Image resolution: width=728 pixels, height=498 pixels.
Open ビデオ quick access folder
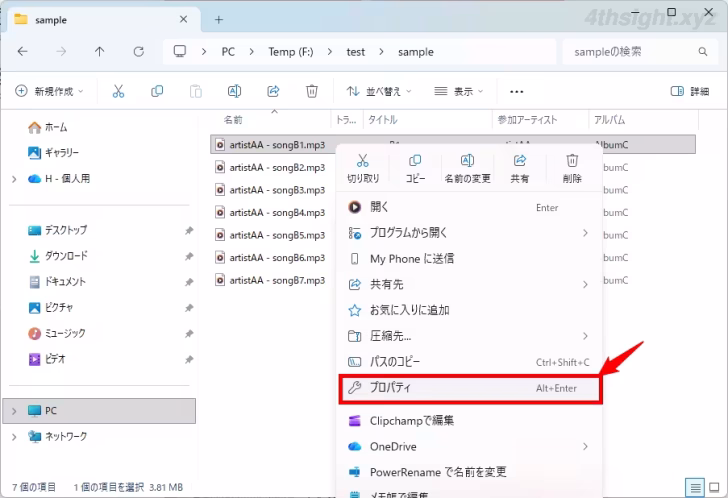(x=46, y=359)
